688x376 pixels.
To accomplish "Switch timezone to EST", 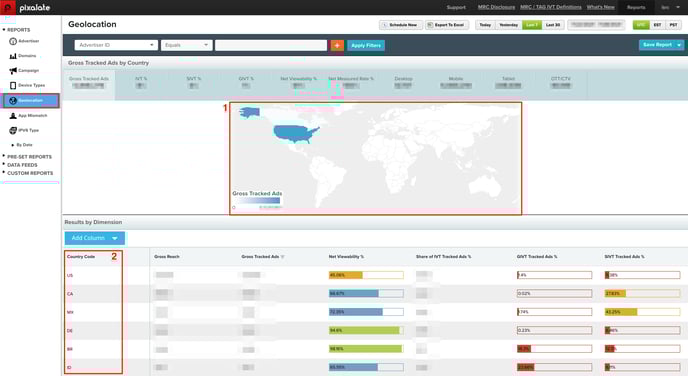I will pyautogui.click(x=657, y=25).
